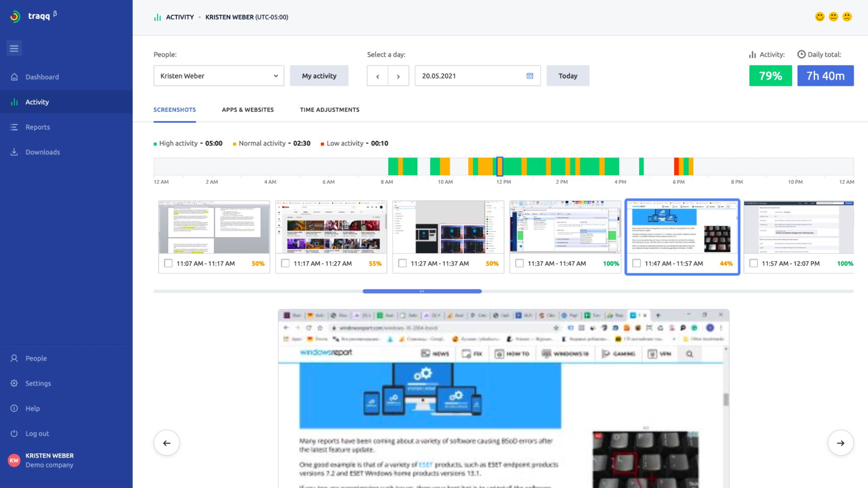Click the previous-day chevron arrow
Image resolution: width=868 pixels, height=488 pixels.
point(377,75)
